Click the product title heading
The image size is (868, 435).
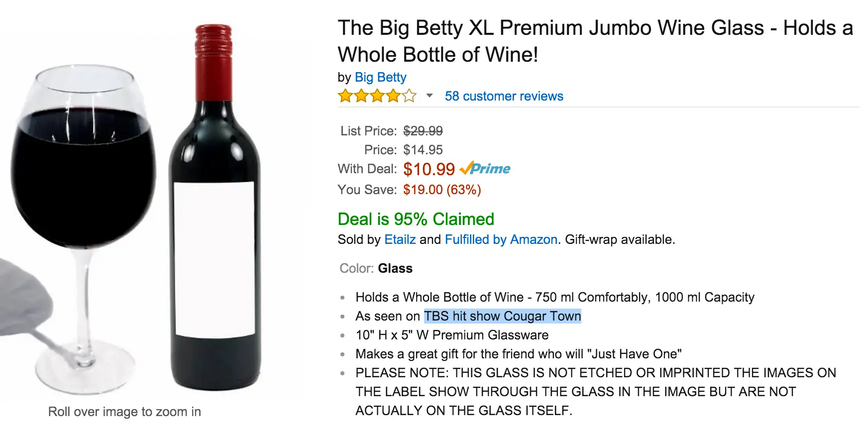click(x=595, y=41)
